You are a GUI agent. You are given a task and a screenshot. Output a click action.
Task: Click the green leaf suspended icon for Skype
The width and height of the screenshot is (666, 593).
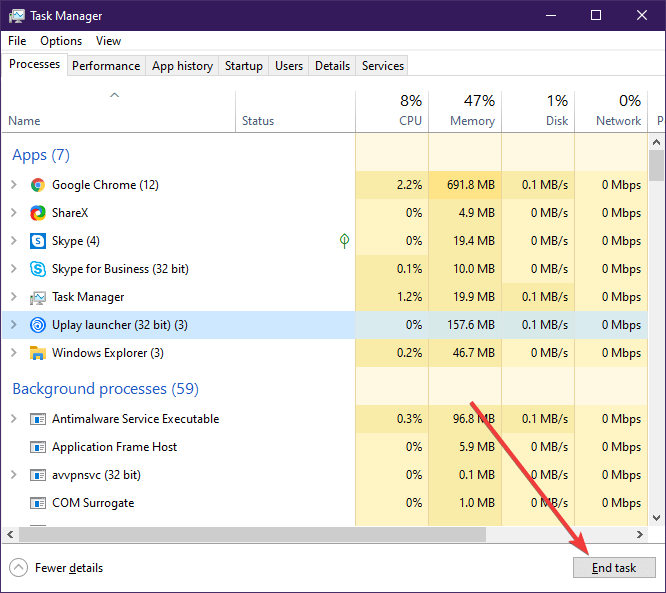[x=344, y=241]
